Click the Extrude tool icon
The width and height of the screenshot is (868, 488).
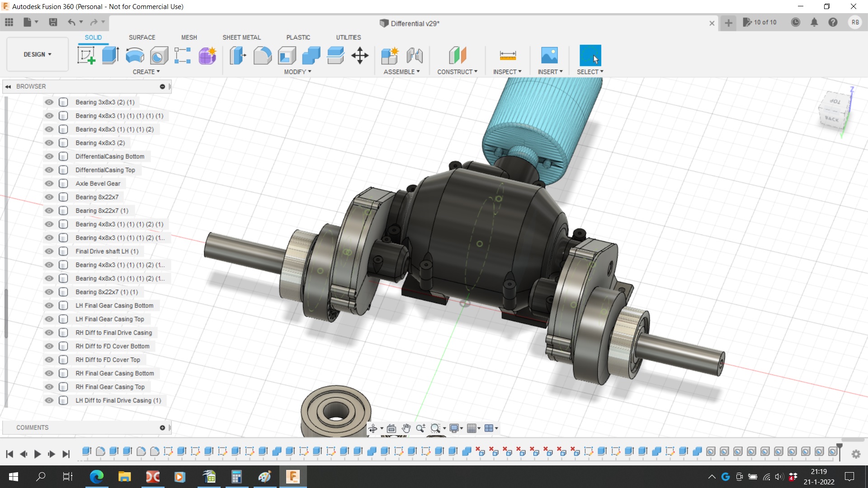pyautogui.click(x=110, y=56)
